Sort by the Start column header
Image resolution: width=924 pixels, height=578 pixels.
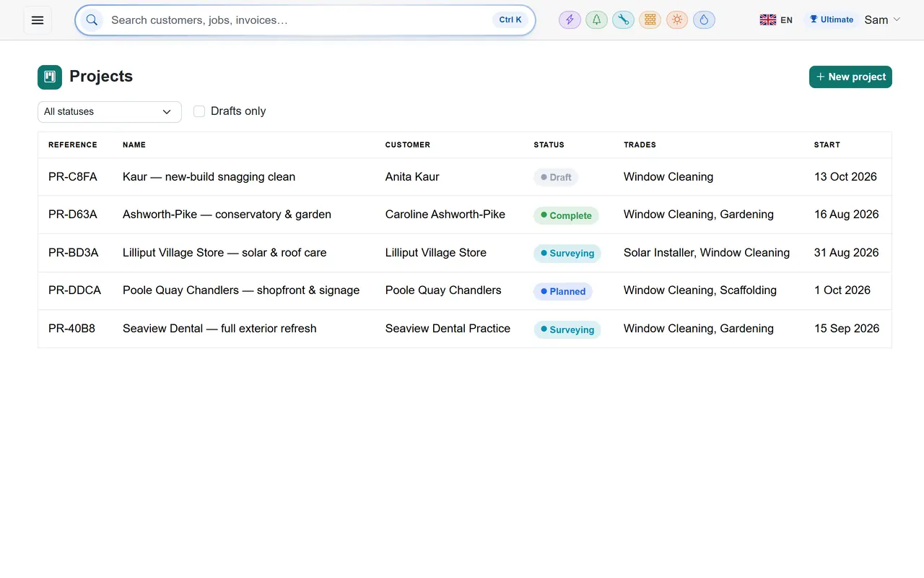click(827, 145)
